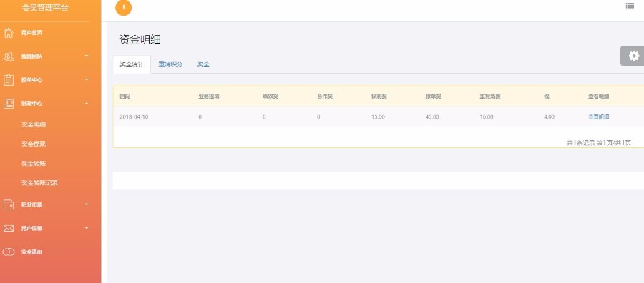This screenshot has width=644, height=283.
Task: Open the settings gear panel
Action: pyautogui.click(x=634, y=56)
